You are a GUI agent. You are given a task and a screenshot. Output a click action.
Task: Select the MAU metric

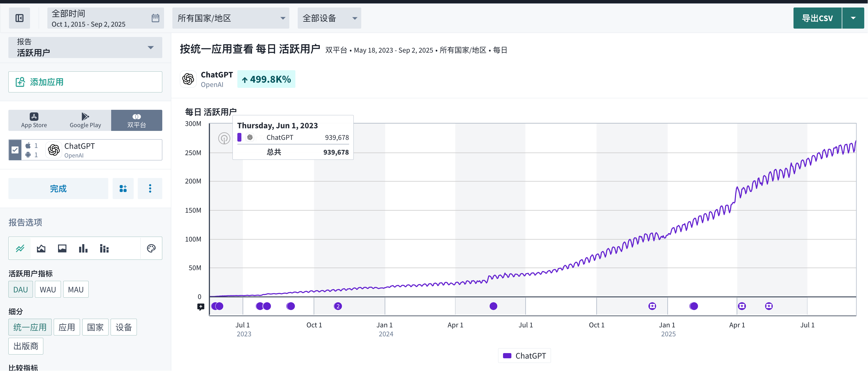coord(76,290)
